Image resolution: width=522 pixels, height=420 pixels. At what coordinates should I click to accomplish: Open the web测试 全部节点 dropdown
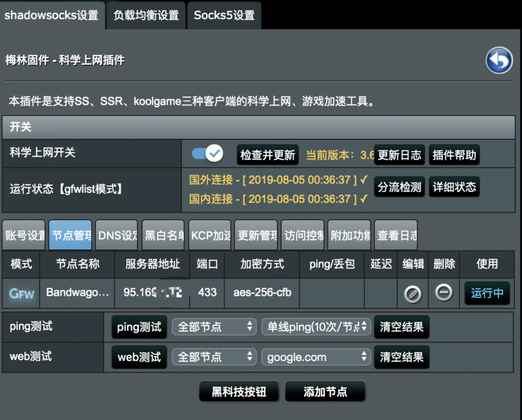214,357
